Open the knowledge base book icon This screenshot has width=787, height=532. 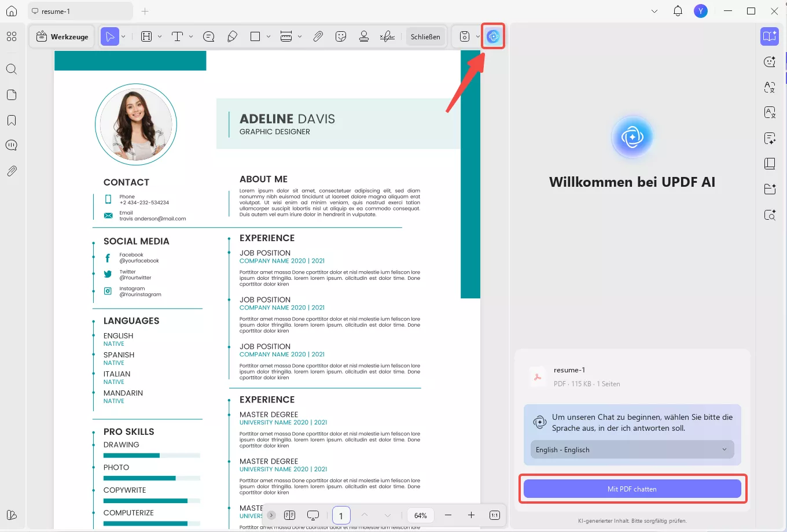[770, 164]
